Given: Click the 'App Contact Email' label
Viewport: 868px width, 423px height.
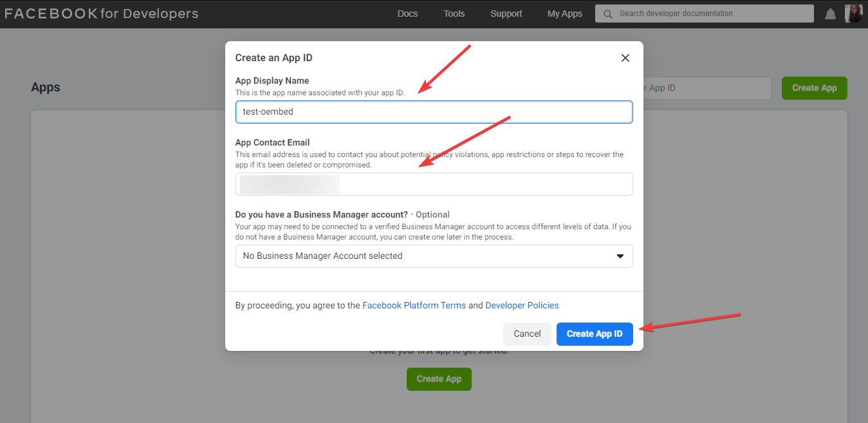Looking at the screenshot, I should point(273,142).
